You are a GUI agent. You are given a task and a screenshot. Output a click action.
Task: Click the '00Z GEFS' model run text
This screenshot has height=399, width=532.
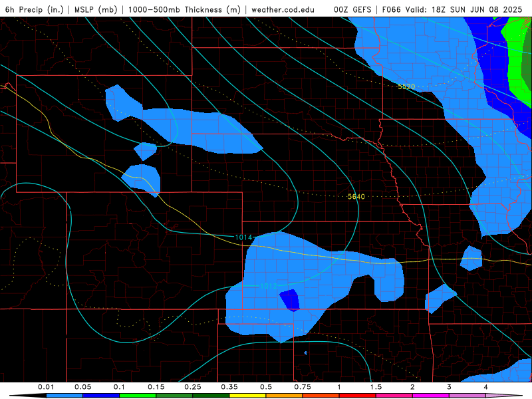353,9
